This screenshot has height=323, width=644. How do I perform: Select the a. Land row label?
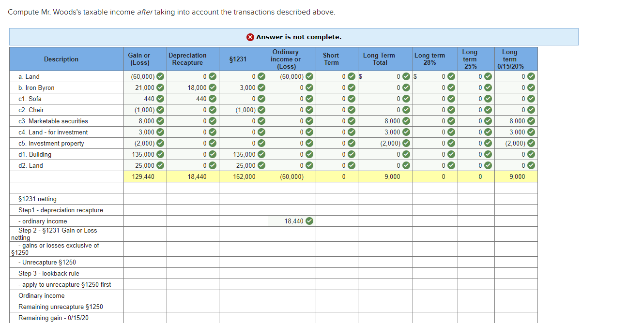pos(29,76)
